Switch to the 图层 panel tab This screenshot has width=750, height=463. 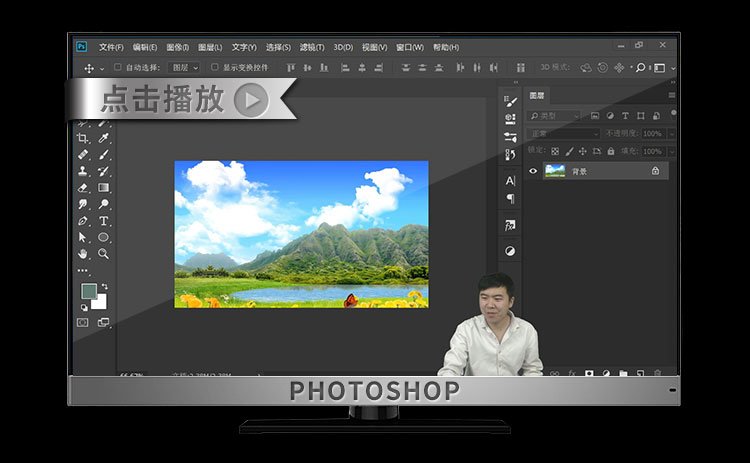tap(537, 96)
